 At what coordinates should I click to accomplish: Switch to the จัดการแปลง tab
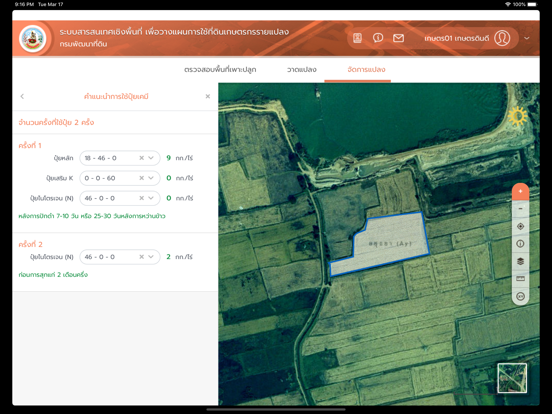point(366,69)
